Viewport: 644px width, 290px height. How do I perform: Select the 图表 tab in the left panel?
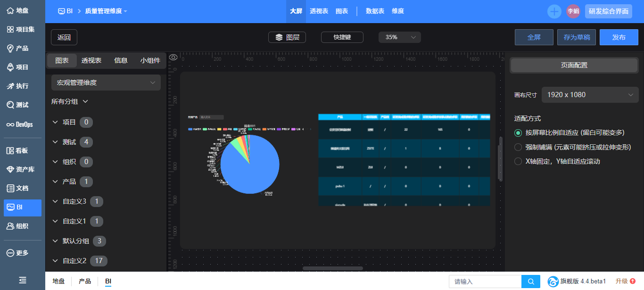pos(62,60)
